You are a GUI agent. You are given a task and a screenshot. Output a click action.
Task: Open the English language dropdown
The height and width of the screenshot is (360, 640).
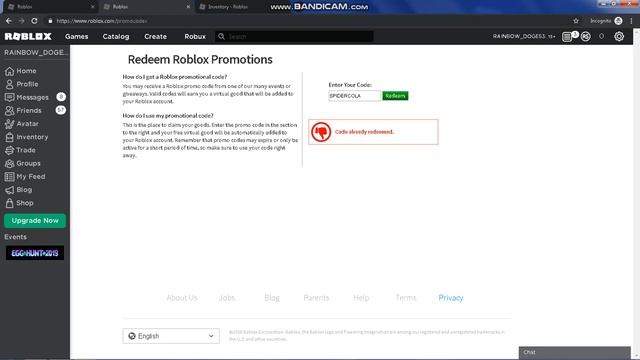tap(171, 336)
